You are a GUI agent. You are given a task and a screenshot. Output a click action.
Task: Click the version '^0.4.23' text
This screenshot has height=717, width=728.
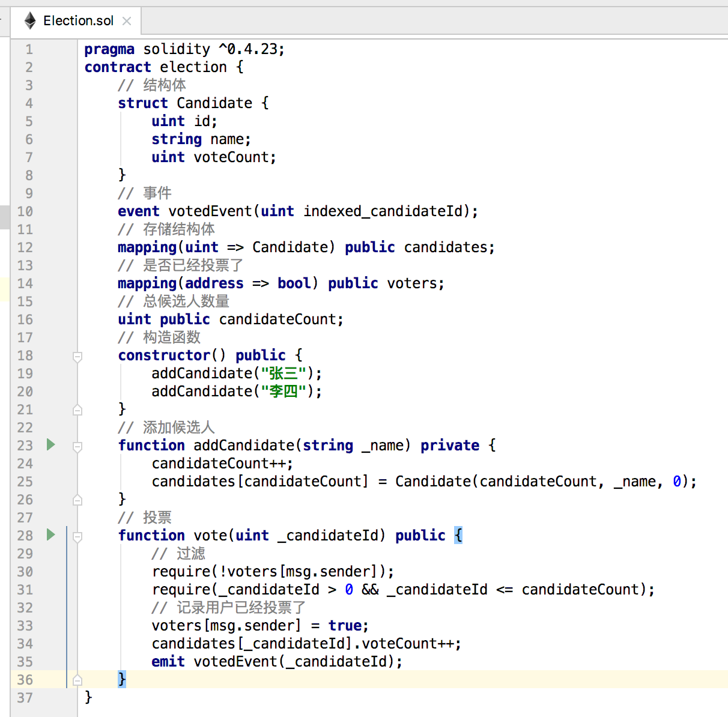click(x=248, y=49)
